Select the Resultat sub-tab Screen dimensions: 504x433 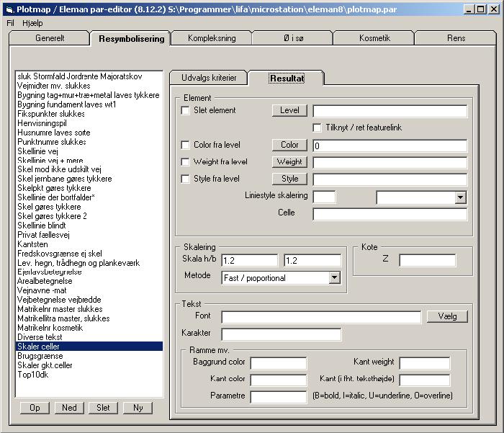(287, 79)
